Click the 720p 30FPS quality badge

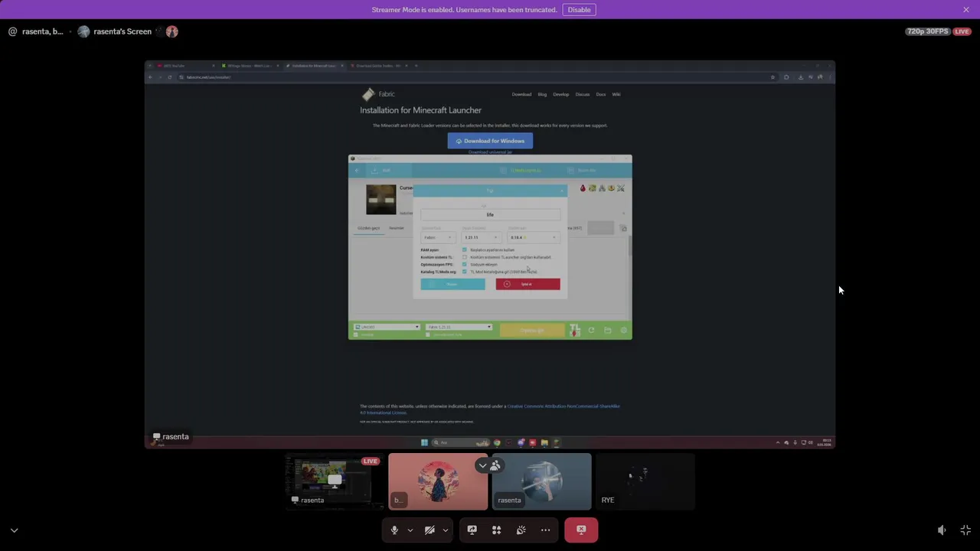[x=928, y=31]
